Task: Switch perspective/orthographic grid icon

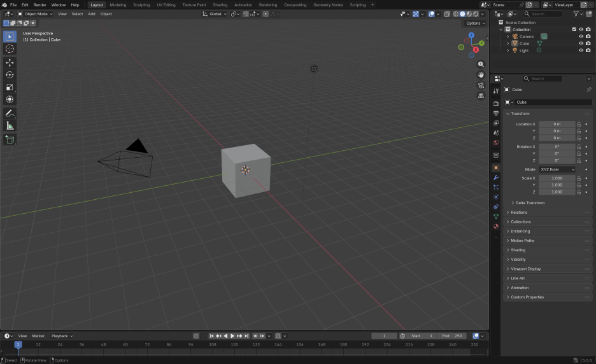Action: click(x=481, y=95)
